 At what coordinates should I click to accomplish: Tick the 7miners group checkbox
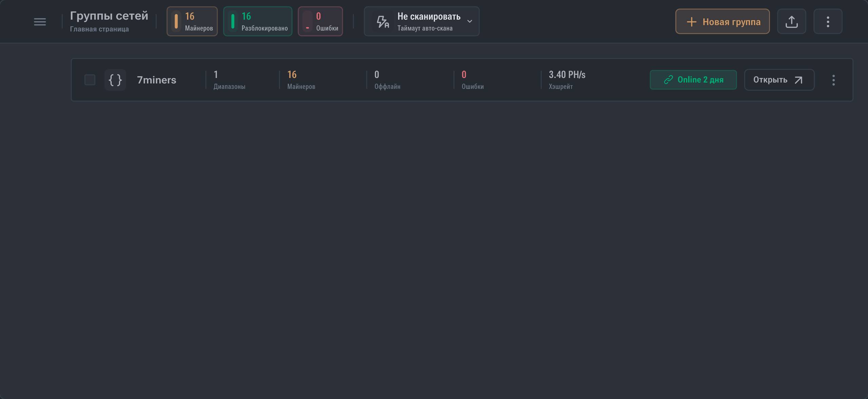[90, 80]
